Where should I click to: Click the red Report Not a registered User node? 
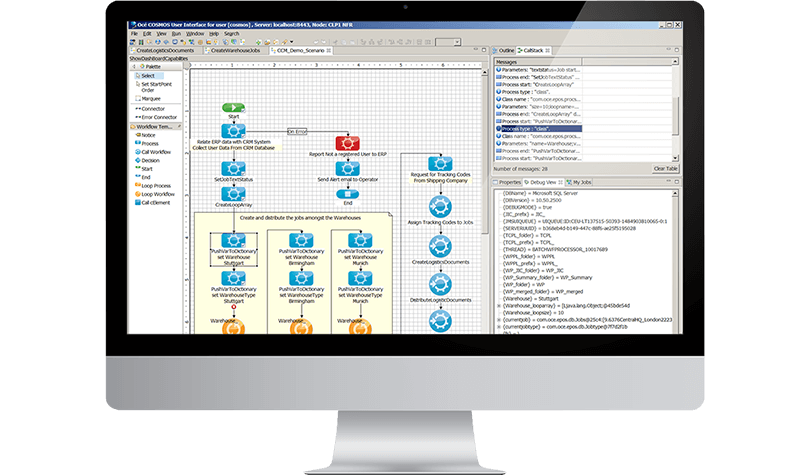345,142
